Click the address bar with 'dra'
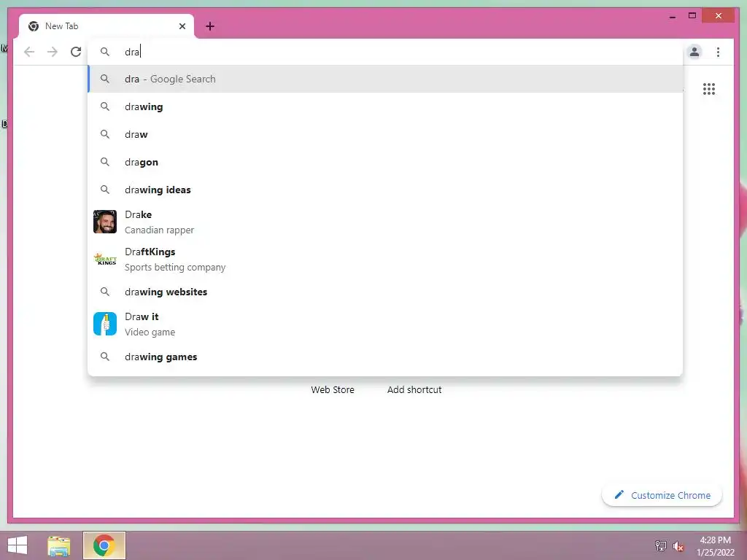 pyautogui.click(x=385, y=52)
